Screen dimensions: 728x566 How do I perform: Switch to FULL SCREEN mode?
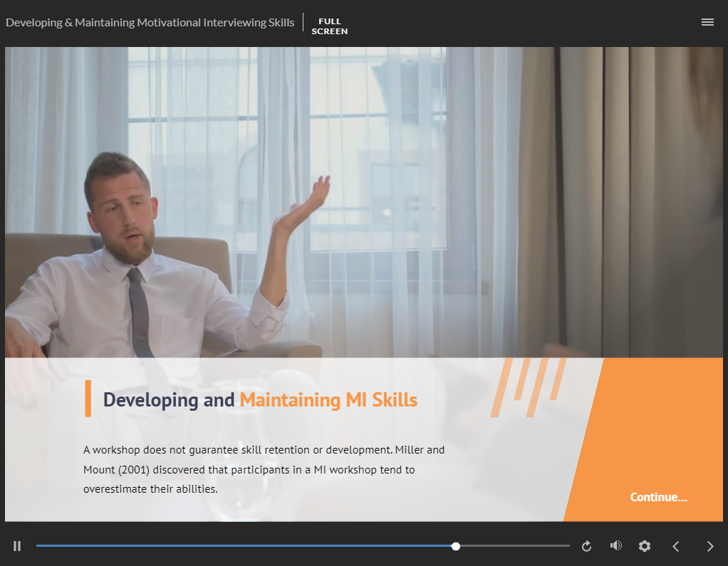330,26
